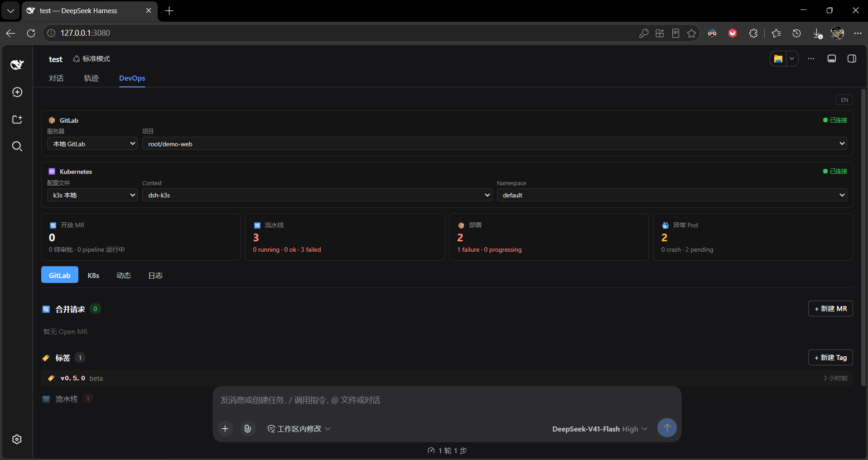Click the attachment paperclip icon
Viewport: 868px width, 460px height.
click(x=247, y=428)
